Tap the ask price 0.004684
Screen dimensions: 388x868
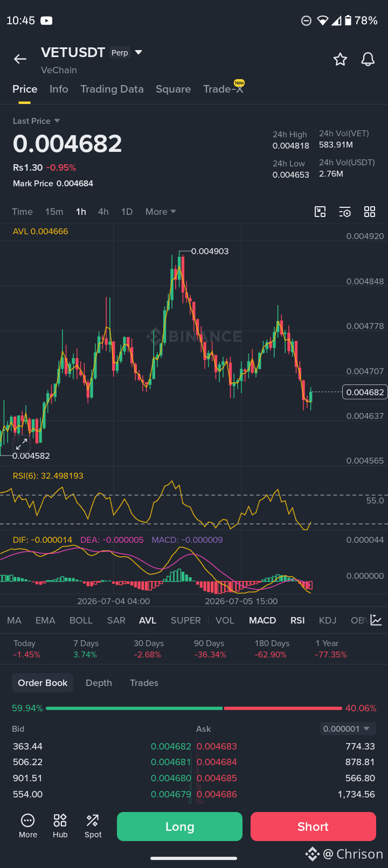pyautogui.click(x=217, y=762)
